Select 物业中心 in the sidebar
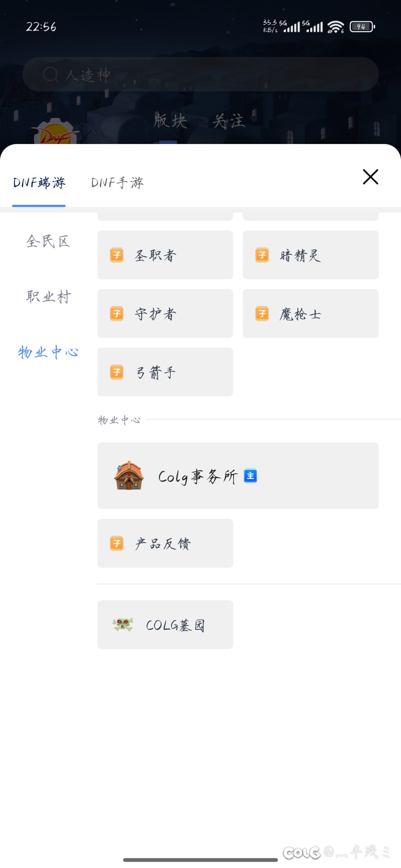 pos(48,352)
